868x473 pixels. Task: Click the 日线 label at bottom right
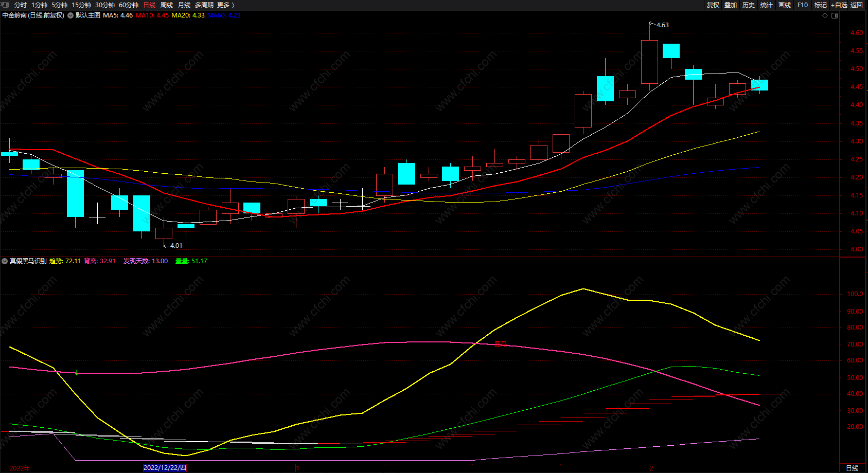click(853, 468)
